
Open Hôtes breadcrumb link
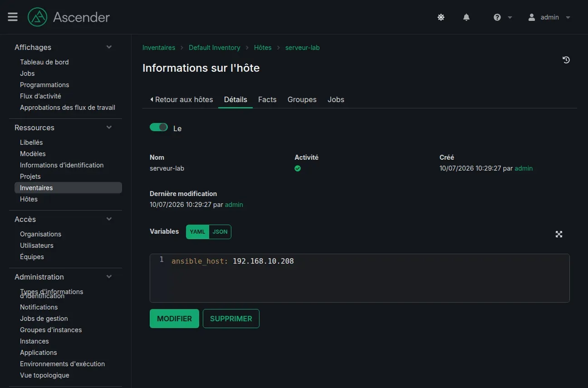click(x=263, y=48)
